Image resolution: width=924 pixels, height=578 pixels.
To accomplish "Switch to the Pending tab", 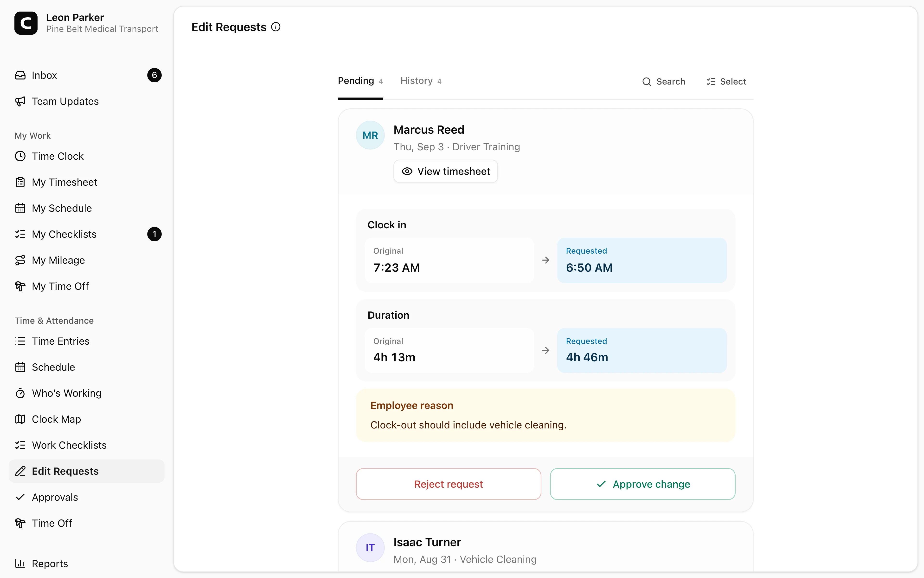I will (x=360, y=81).
